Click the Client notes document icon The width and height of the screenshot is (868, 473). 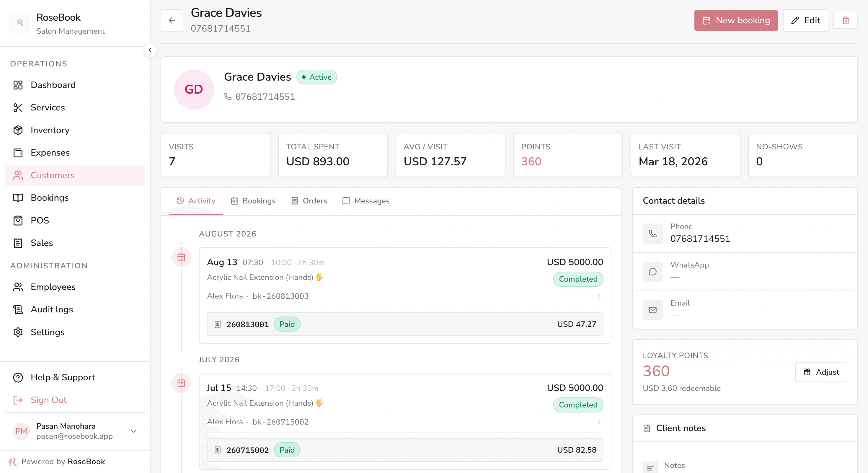pos(647,428)
